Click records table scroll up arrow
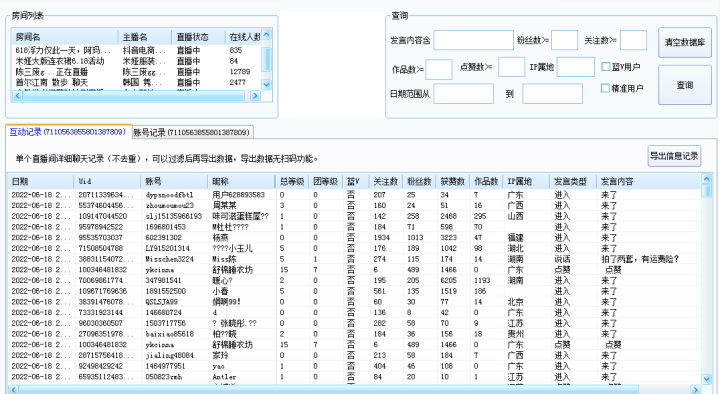 pos(707,179)
